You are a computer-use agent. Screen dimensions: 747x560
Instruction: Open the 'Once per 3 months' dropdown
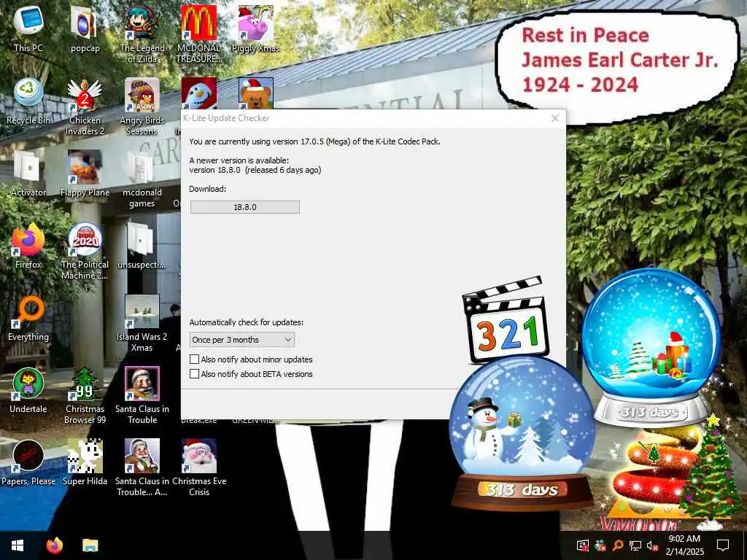(x=242, y=340)
